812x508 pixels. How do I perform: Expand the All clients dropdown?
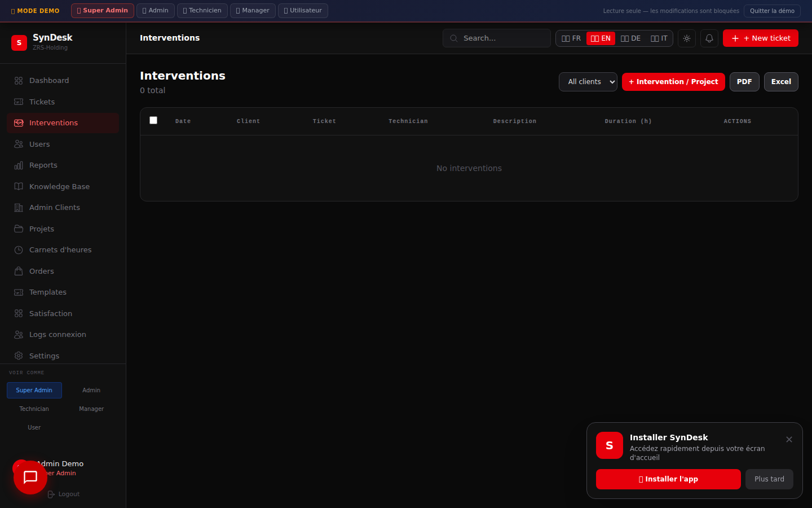pos(588,82)
